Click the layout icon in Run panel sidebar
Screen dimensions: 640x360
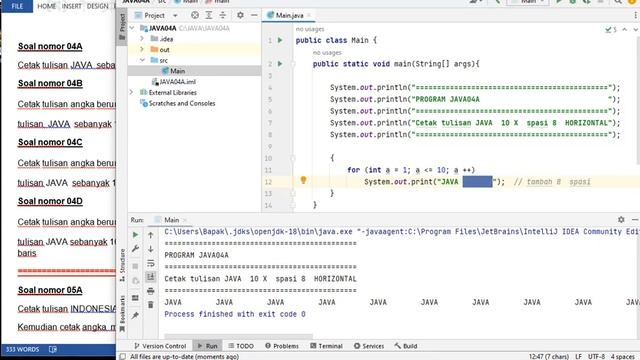[135, 298]
